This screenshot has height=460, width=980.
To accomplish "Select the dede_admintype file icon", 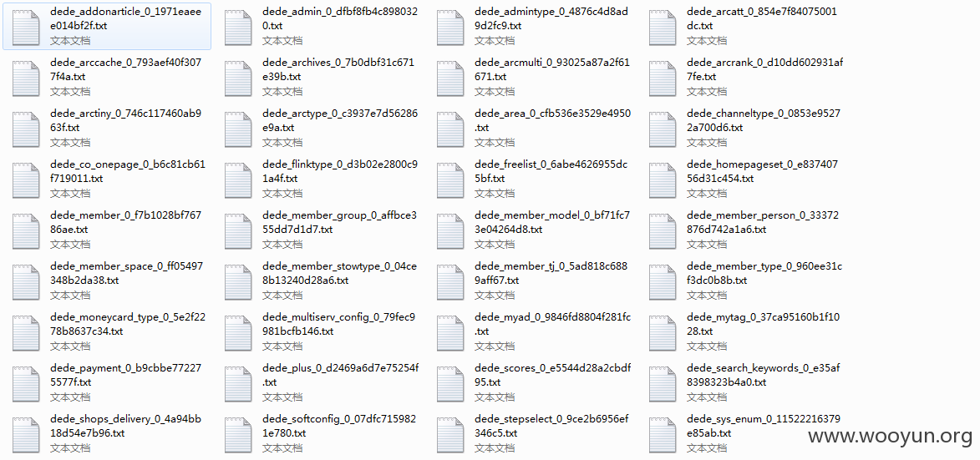I will [x=451, y=26].
